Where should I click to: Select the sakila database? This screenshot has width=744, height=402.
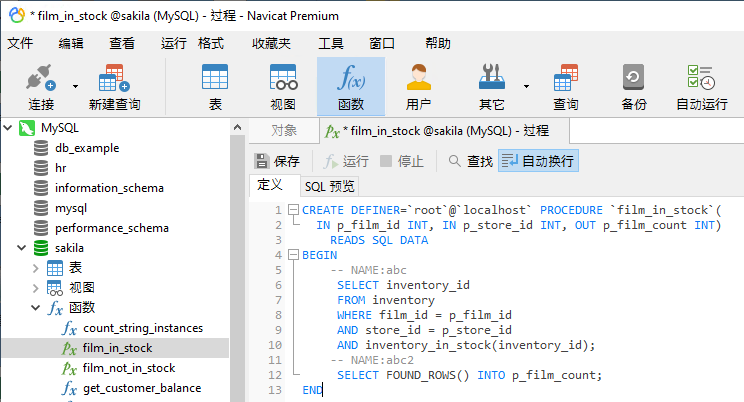[x=69, y=248]
